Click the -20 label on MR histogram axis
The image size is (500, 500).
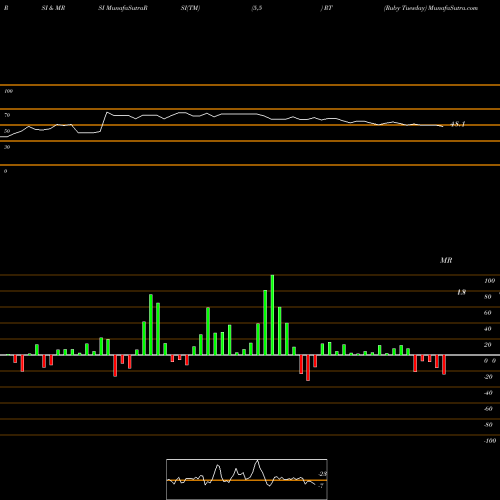pyautogui.click(x=488, y=377)
